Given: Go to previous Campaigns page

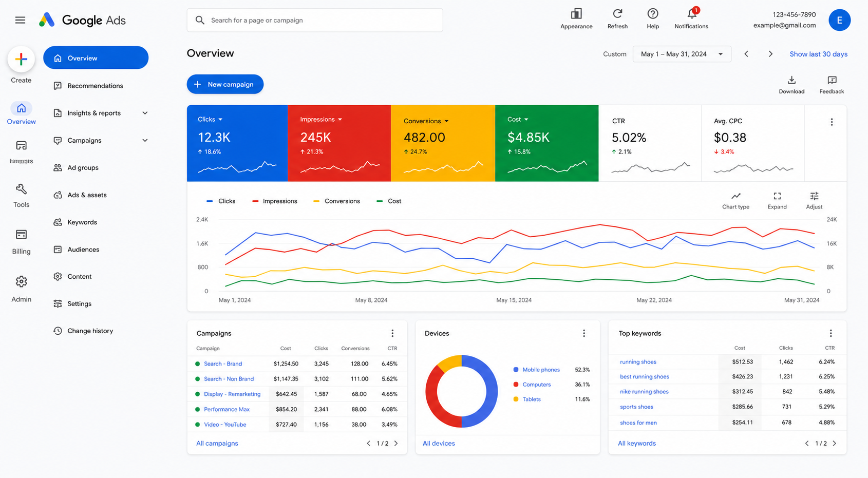Looking at the screenshot, I should click(368, 443).
